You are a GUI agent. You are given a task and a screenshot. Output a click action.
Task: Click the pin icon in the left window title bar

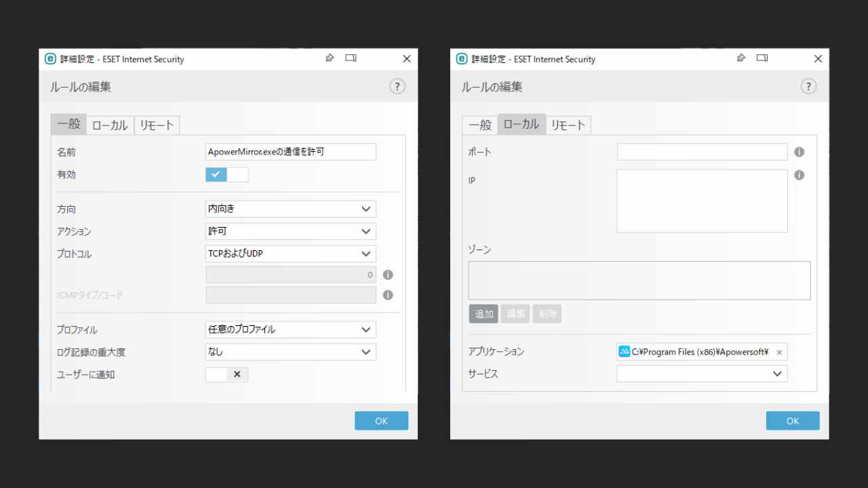[x=330, y=58]
